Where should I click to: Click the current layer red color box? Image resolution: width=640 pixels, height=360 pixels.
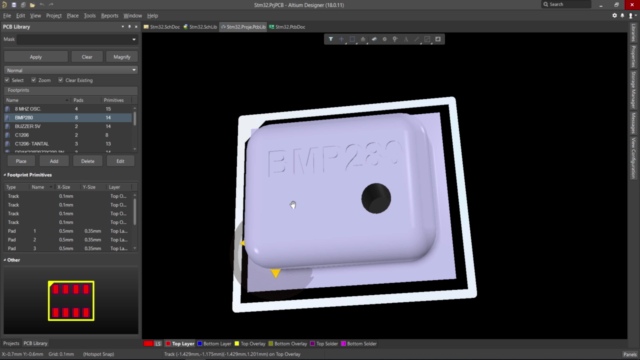tap(148, 344)
